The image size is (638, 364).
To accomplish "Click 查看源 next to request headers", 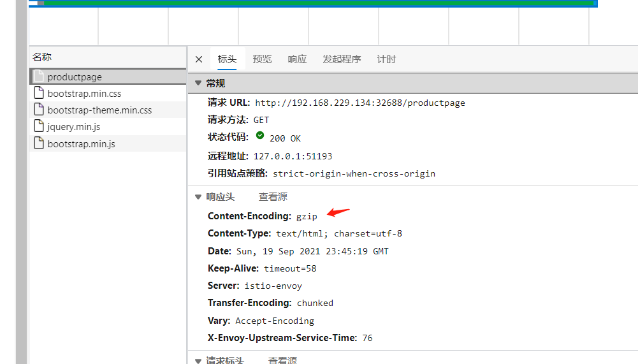I will point(283,360).
